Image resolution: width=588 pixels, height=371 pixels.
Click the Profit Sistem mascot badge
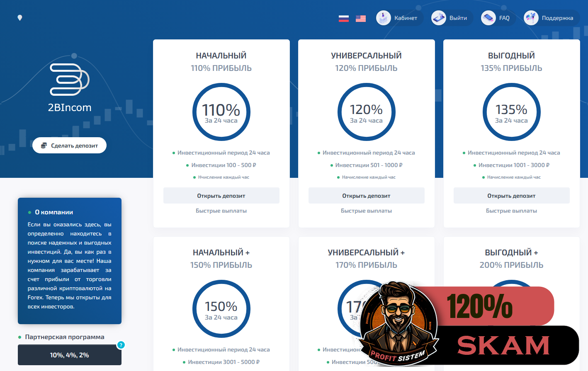coord(398,323)
